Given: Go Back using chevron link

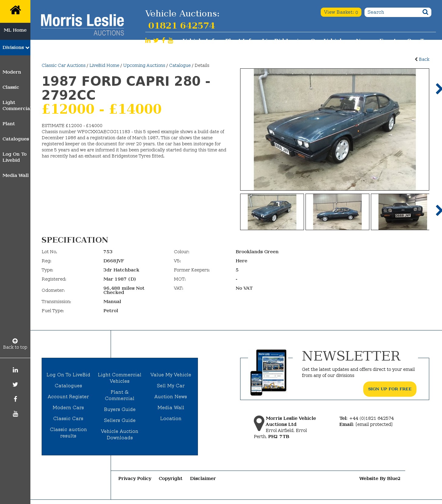Looking at the screenshot, I should [422, 59].
